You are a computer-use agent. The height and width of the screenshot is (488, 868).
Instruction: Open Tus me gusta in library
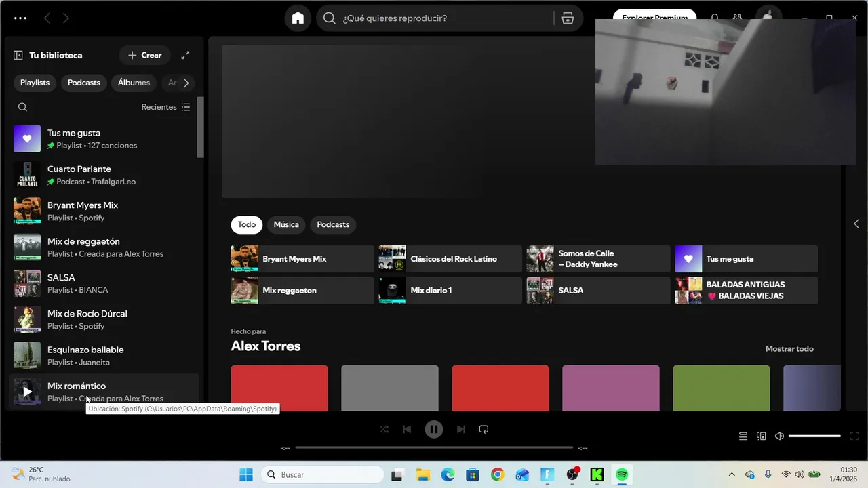104,139
